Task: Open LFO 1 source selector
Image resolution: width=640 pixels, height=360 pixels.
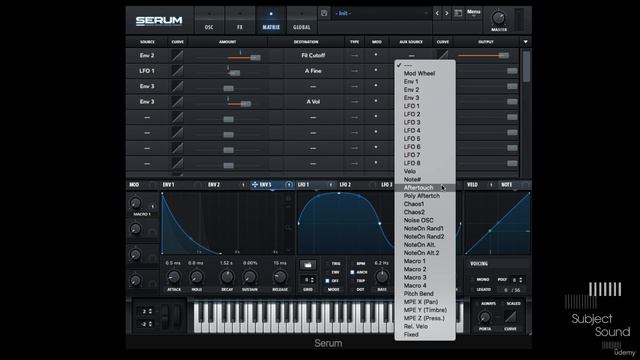Action: 147,71
